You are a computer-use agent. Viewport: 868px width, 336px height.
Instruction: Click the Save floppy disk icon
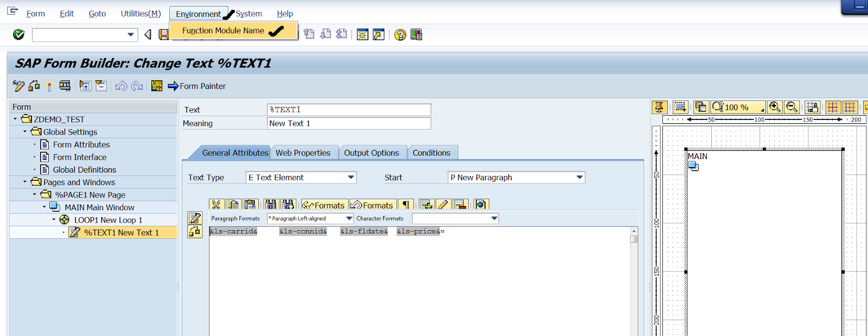click(x=163, y=35)
